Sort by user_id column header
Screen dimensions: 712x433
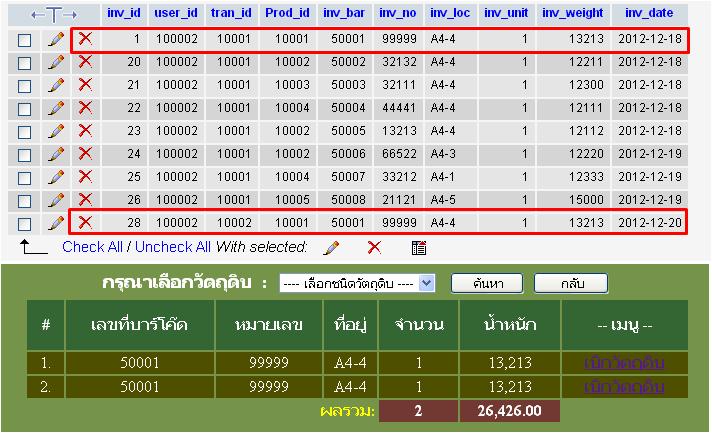coord(176,13)
